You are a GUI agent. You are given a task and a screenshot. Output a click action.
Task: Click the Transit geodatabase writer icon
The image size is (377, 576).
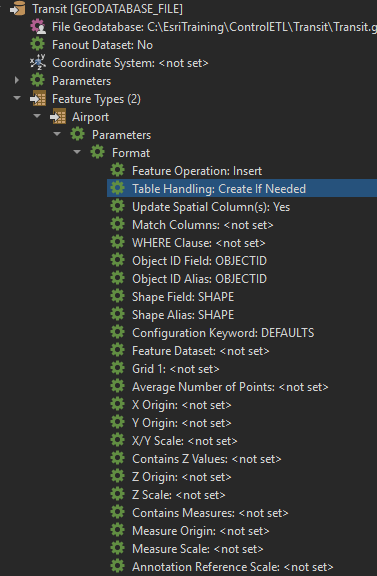coord(18,9)
